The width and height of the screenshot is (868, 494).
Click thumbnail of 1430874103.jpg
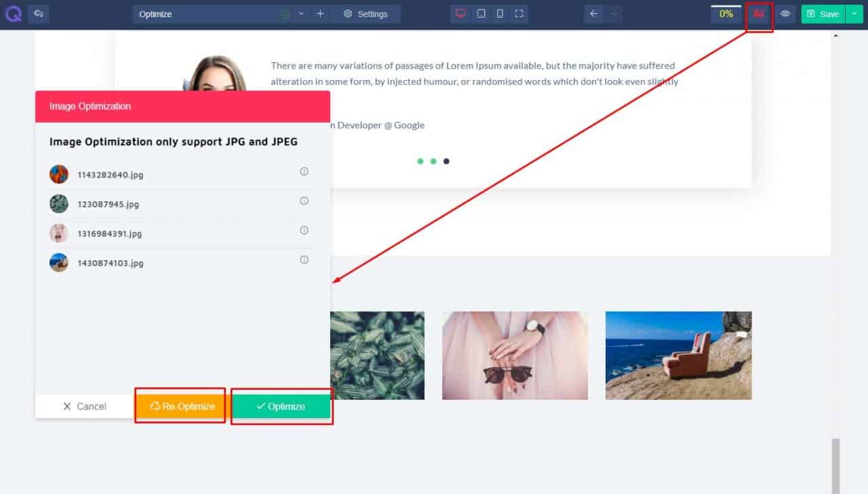pyautogui.click(x=59, y=262)
